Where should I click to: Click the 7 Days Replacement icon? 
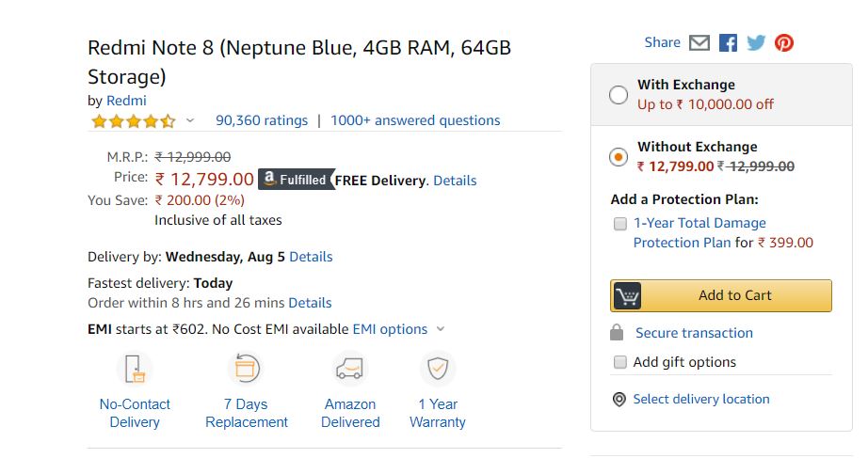click(245, 369)
